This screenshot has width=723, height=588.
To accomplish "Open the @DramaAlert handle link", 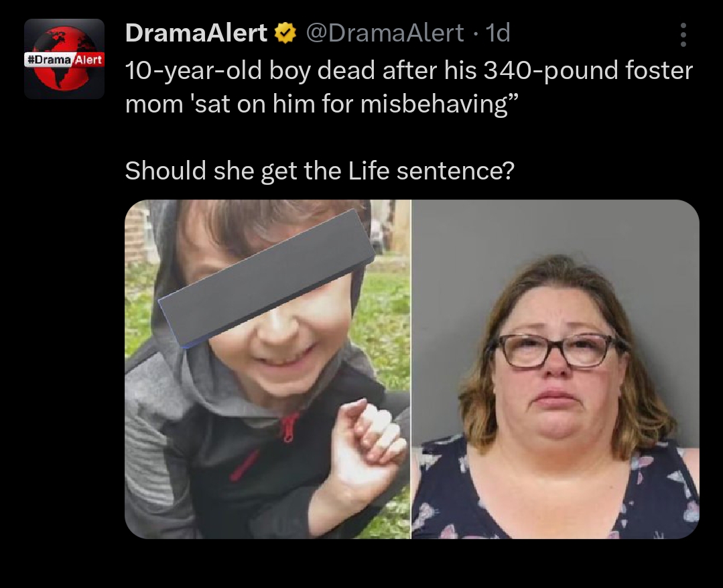I will [385, 33].
